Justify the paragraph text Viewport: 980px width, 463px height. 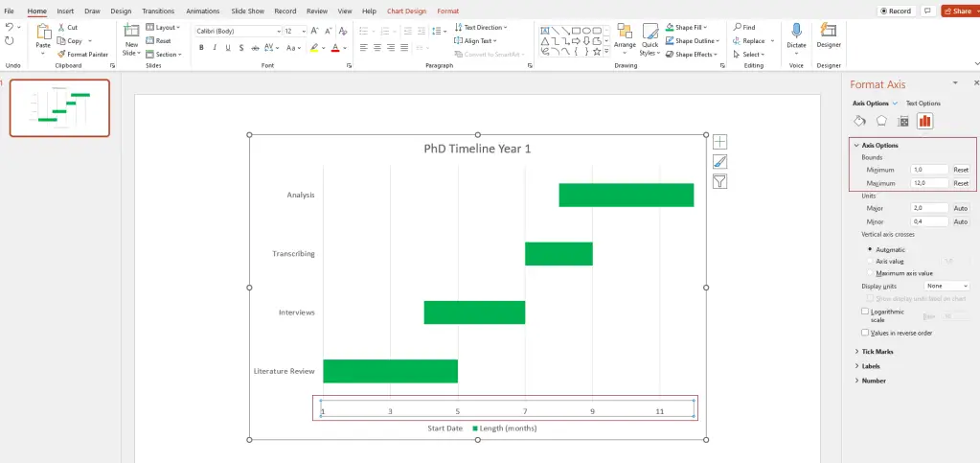tap(404, 48)
